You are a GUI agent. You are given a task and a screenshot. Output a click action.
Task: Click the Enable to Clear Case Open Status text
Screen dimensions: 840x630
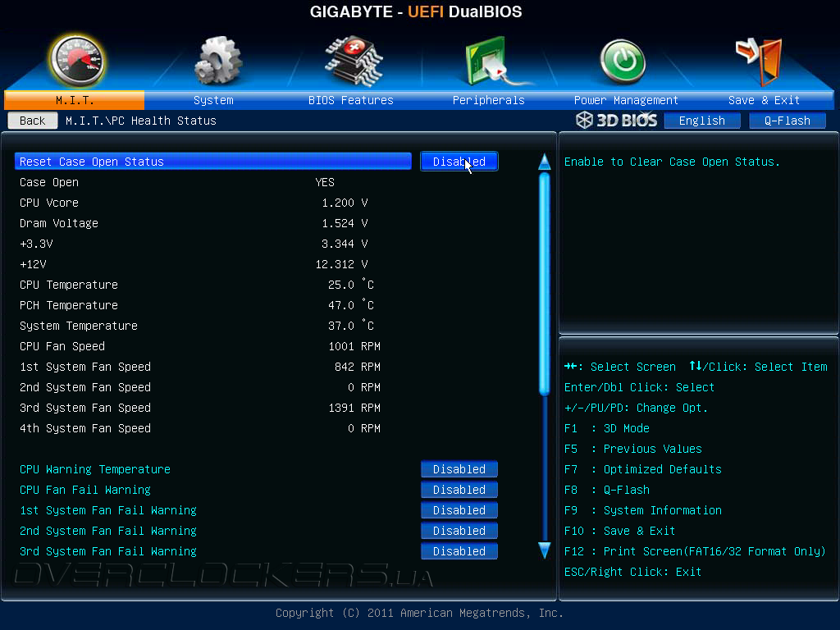[672, 162]
